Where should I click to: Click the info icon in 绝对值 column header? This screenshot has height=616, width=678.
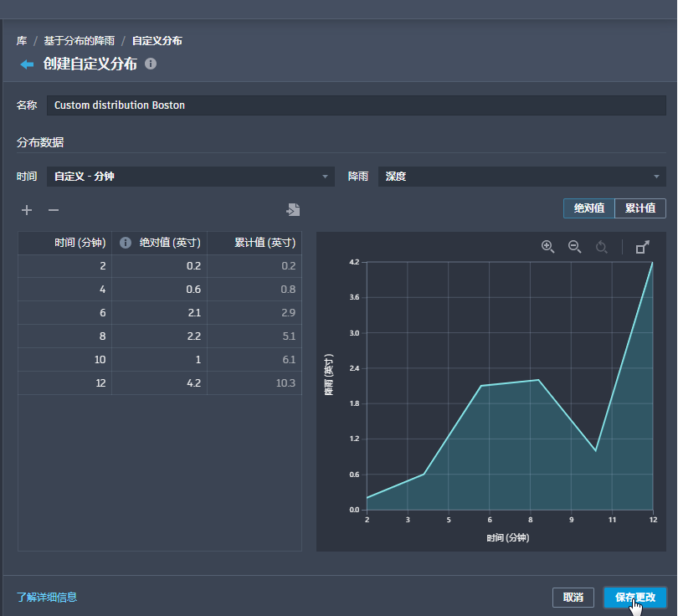pyautogui.click(x=126, y=243)
